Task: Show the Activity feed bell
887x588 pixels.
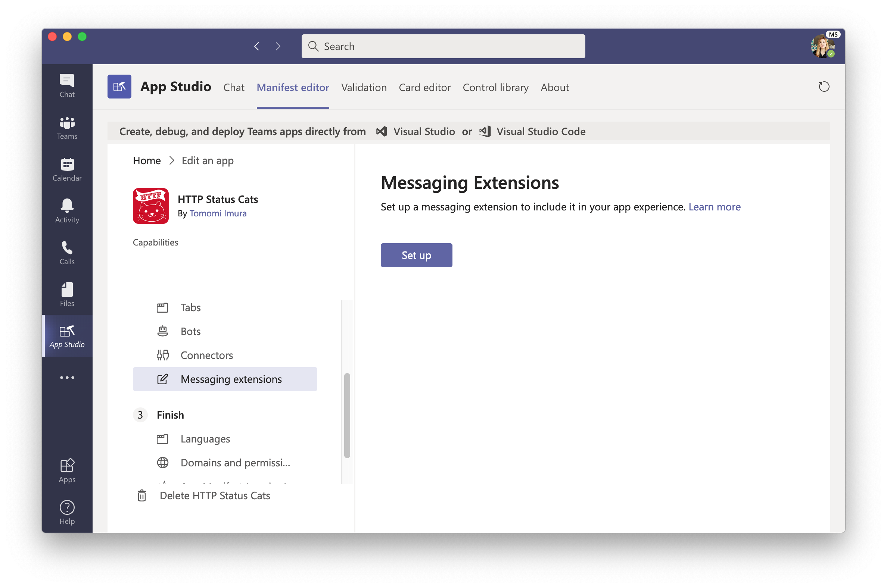Action: click(x=67, y=211)
